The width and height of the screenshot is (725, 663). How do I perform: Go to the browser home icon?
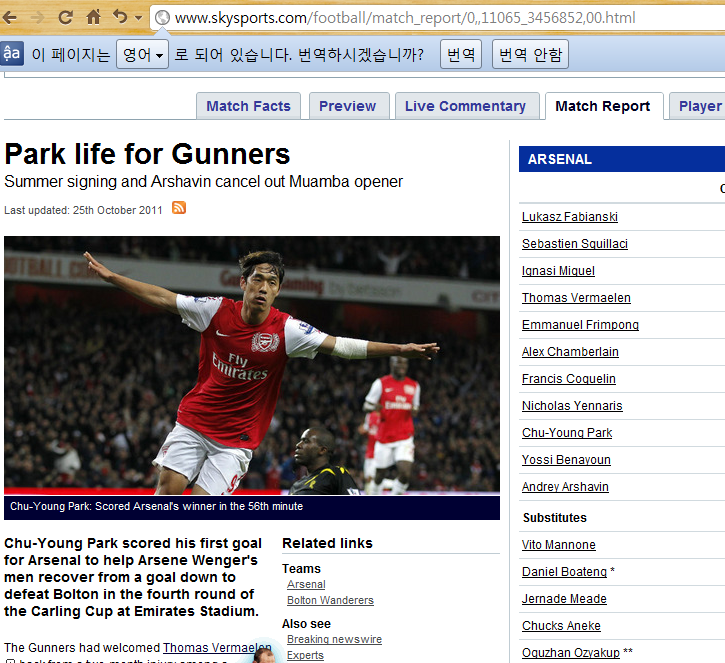pyautogui.click(x=93, y=17)
